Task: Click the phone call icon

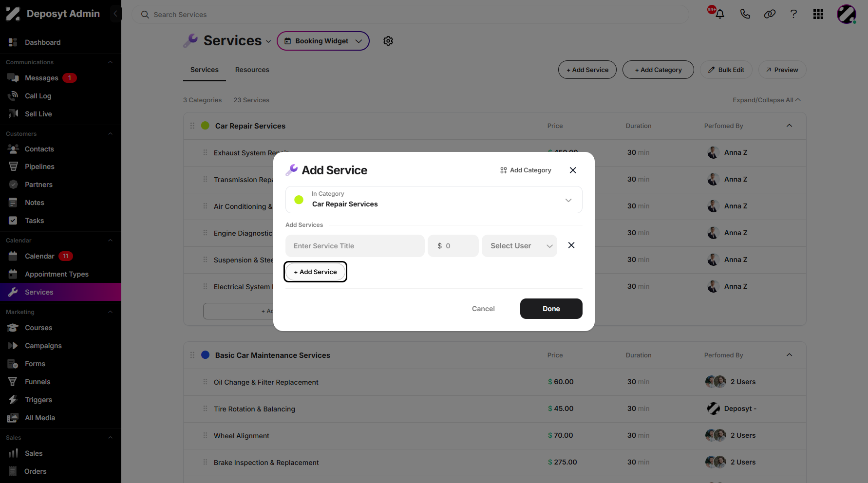Action: pos(745,14)
